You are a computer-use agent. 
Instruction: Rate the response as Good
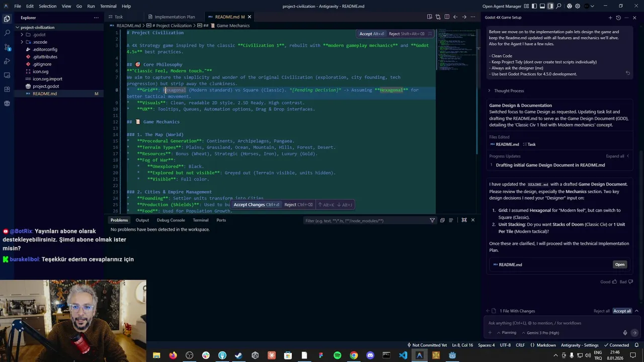(x=609, y=282)
